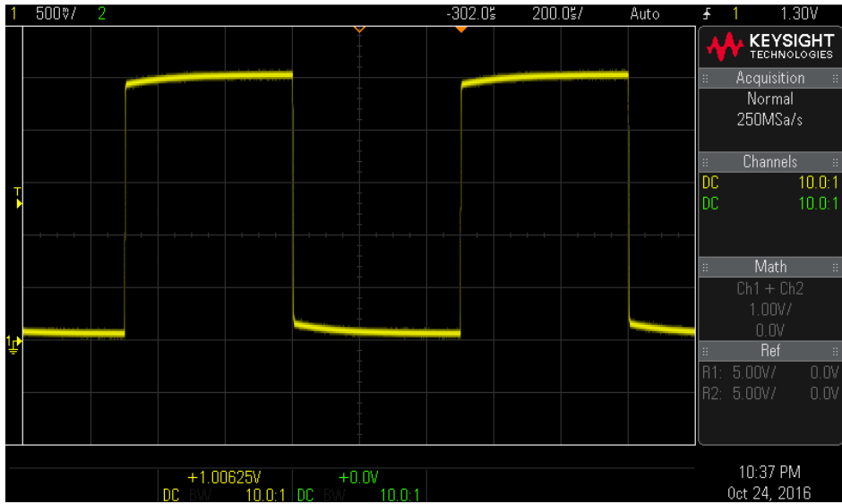Open the Ref panel header
Screen dimensions: 842x504
tap(770, 351)
